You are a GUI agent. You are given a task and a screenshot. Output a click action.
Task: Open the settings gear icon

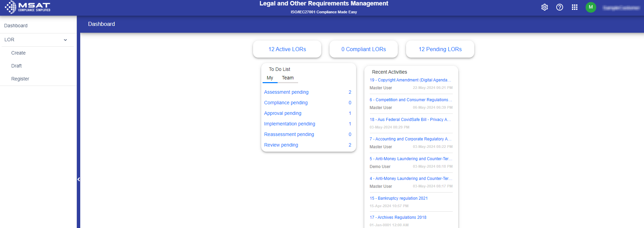click(545, 7)
